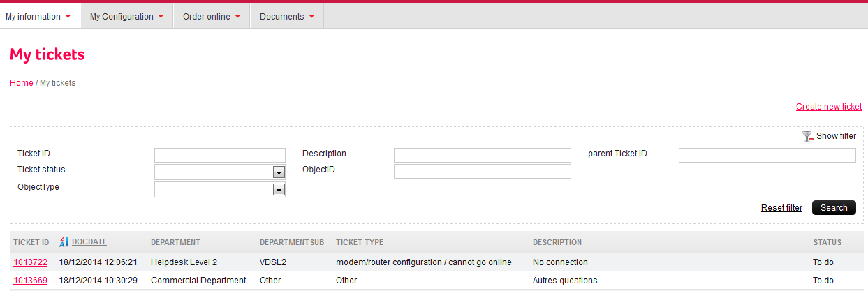Image resolution: width=868 pixels, height=291 pixels.
Task: Click the Search button
Action: click(834, 208)
